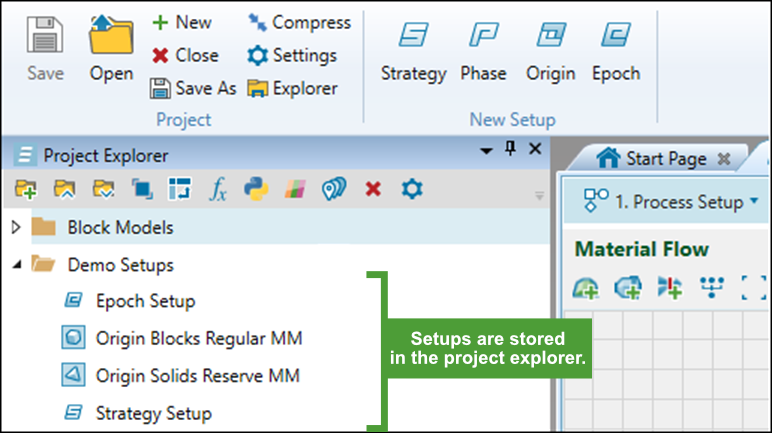Click the expand folders icon in toolbar
This screenshot has width=772, height=433.
click(103, 189)
